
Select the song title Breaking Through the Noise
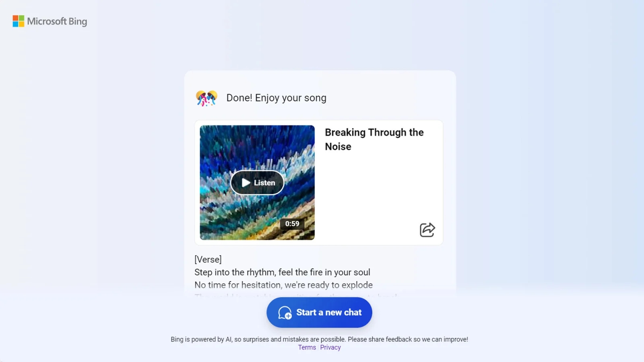coord(374,139)
